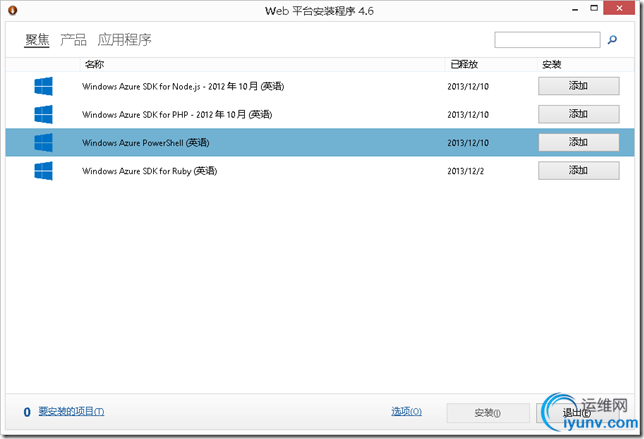Open the 产品 tab
The height and width of the screenshot is (439, 644).
(x=73, y=40)
